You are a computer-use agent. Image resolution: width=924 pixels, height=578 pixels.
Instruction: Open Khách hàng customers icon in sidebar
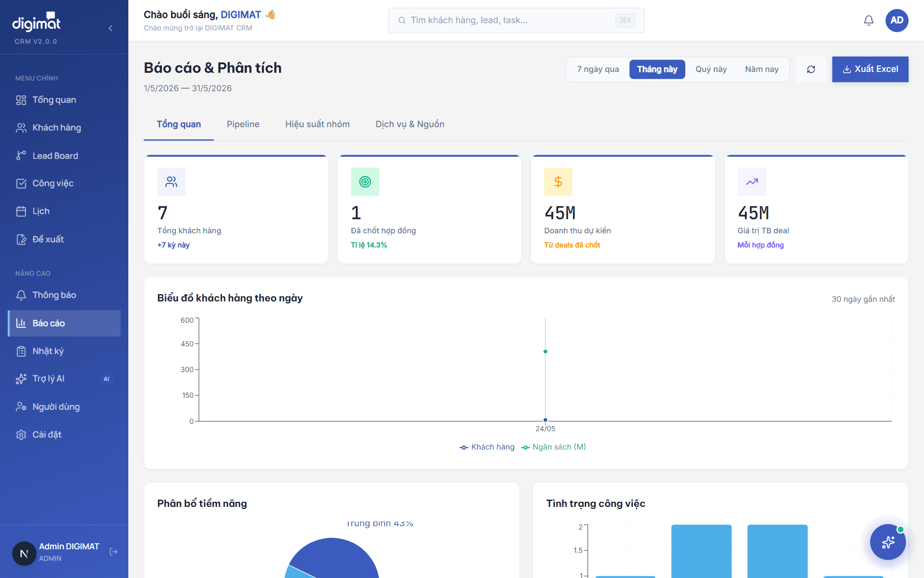pos(21,128)
